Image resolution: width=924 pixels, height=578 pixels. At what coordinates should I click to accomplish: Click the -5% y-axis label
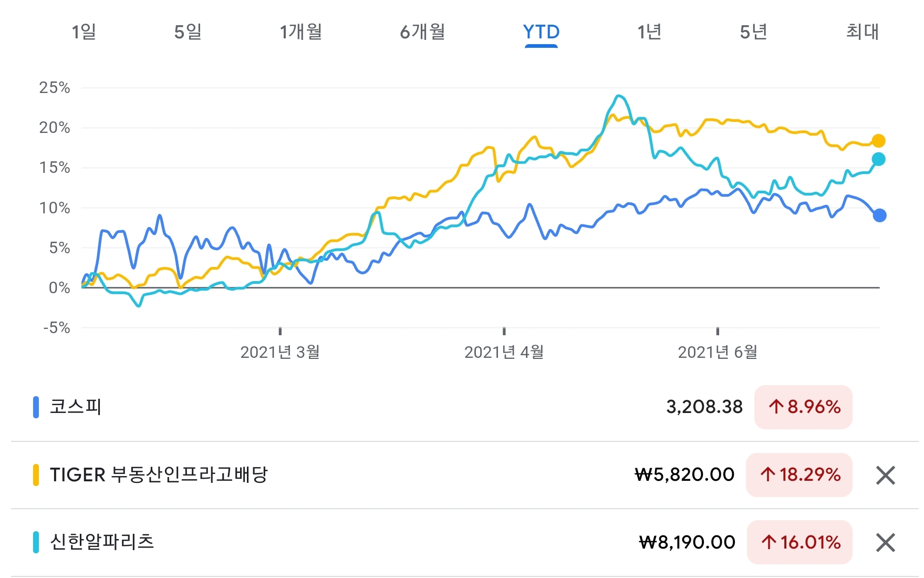tap(56, 328)
